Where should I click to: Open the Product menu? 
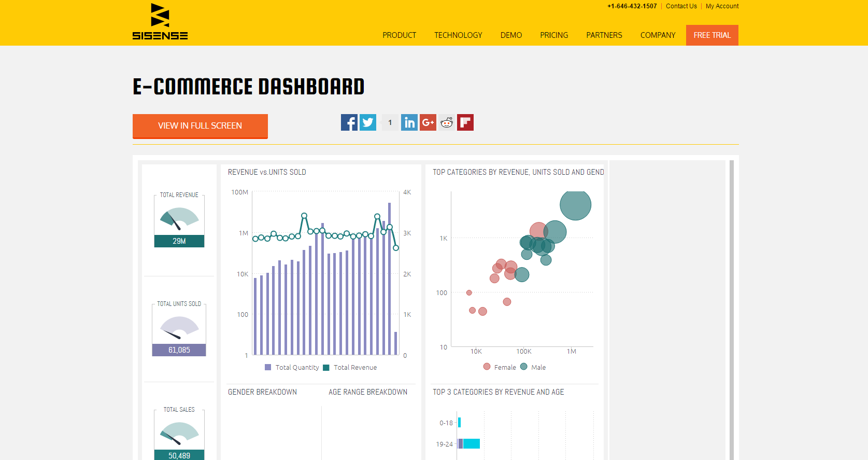pyautogui.click(x=399, y=35)
